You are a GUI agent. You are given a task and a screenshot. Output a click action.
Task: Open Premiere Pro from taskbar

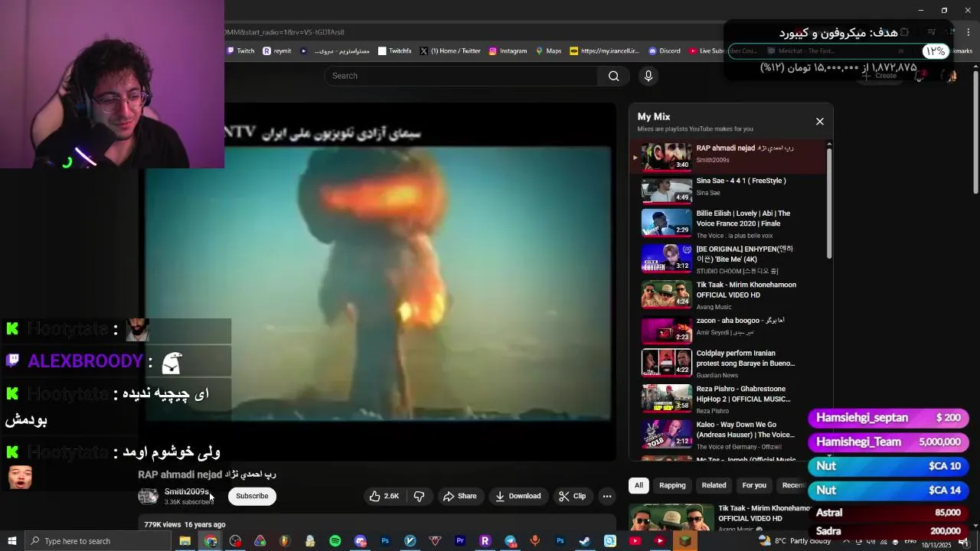(x=460, y=541)
